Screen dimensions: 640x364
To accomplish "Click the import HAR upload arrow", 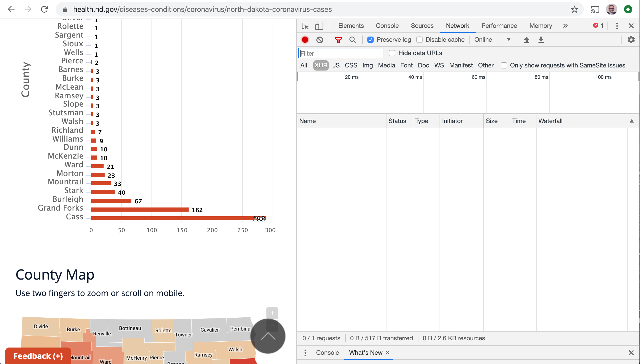I will point(526,40).
